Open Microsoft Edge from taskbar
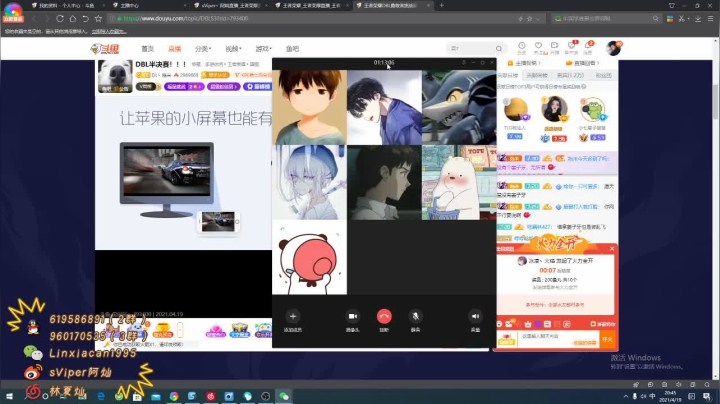Image resolution: width=720 pixels, height=404 pixels. [x=101, y=396]
